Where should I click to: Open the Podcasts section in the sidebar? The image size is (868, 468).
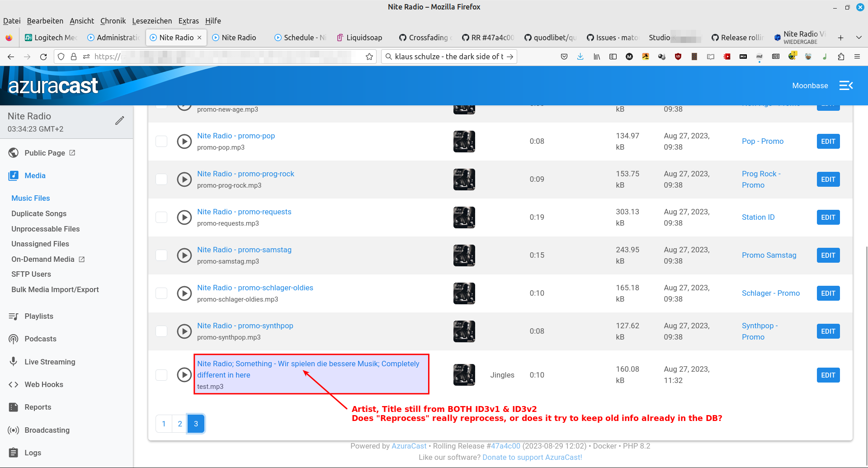tap(40, 339)
